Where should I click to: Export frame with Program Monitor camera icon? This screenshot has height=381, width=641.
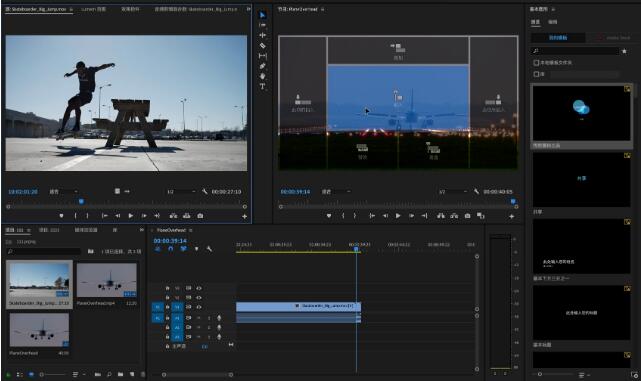coord(467,216)
